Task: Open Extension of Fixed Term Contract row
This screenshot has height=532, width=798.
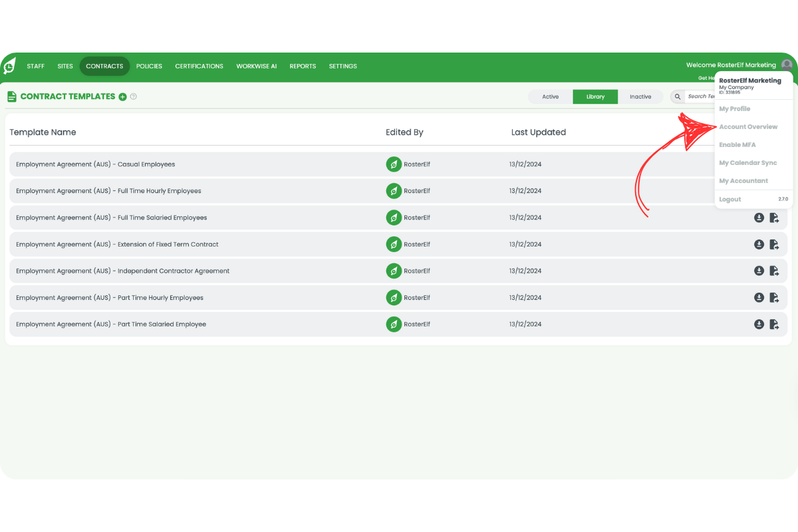Action: (x=398, y=244)
